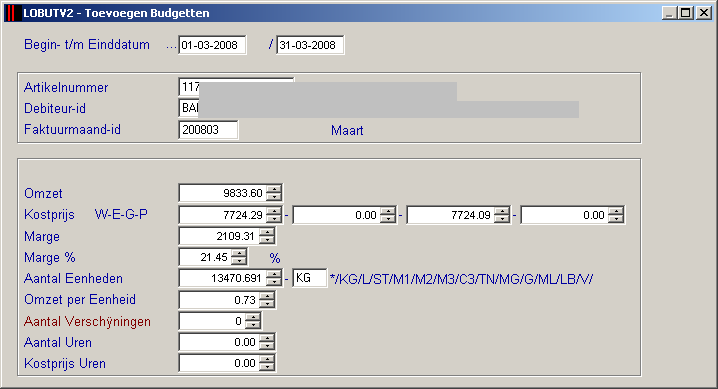
Task: Click the 'Aantal Eenheden' label
Action: [73, 278]
